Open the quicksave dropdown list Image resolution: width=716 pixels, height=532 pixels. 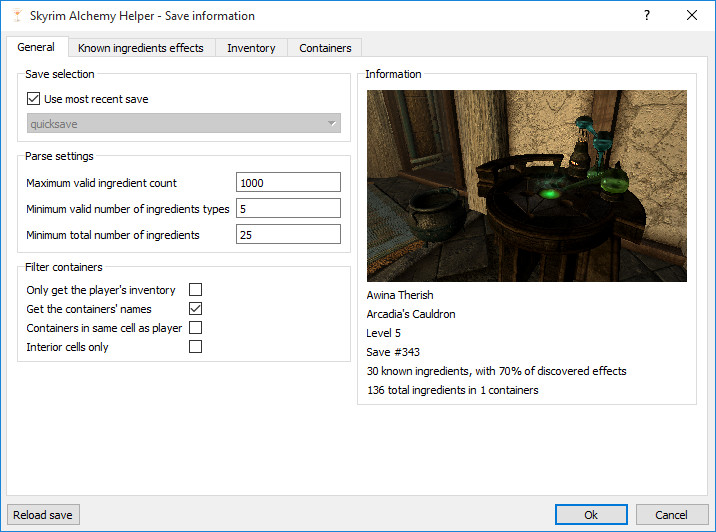point(184,123)
